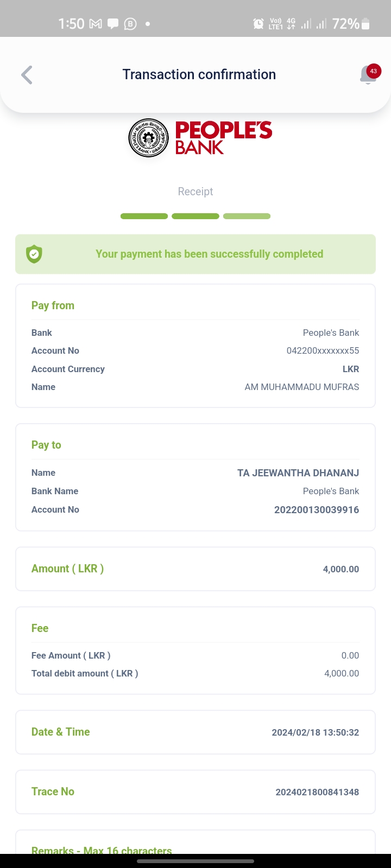Open notifications bell with 43 badge
Image resolution: width=391 pixels, height=868 pixels.
click(x=368, y=75)
